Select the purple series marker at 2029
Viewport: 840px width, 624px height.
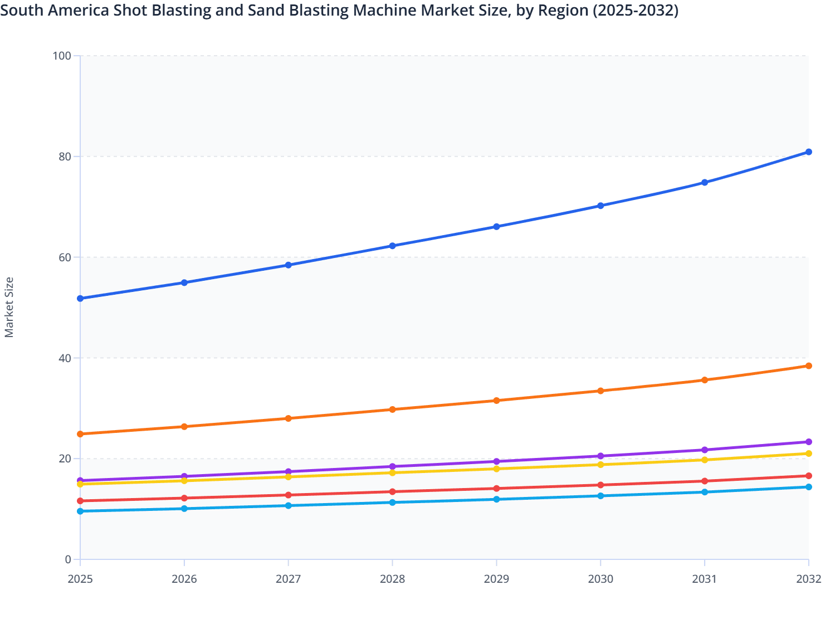(x=496, y=461)
